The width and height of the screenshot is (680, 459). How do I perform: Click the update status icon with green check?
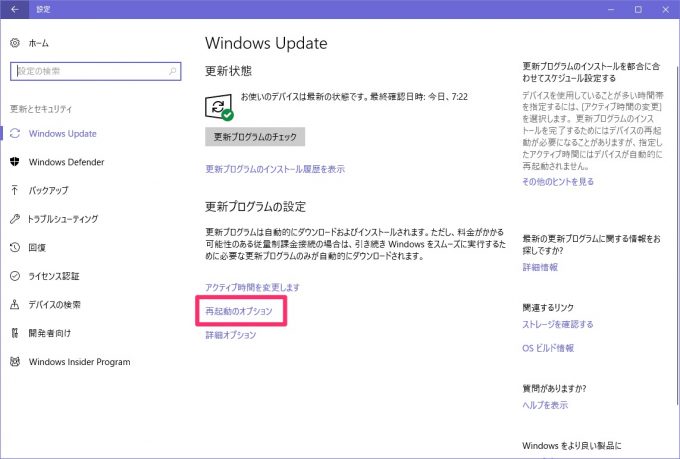coord(219,107)
